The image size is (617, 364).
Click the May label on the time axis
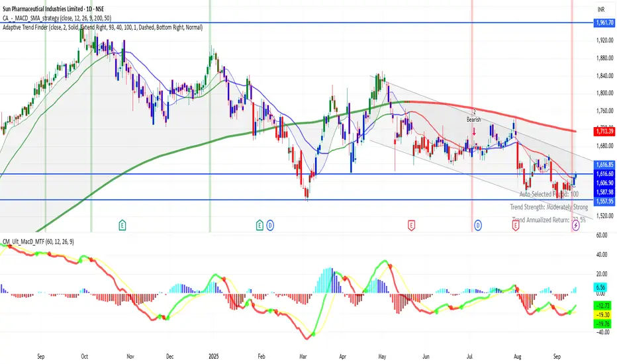382,357
